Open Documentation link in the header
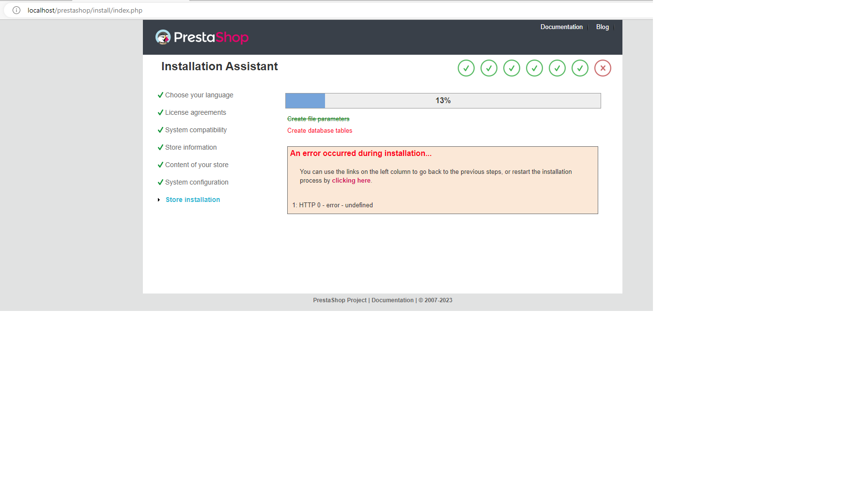Viewport: 868px width, 495px height. coord(561,27)
